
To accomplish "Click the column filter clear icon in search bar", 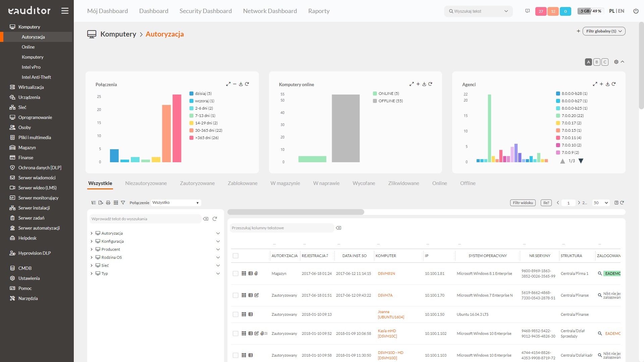I will [338, 228].
